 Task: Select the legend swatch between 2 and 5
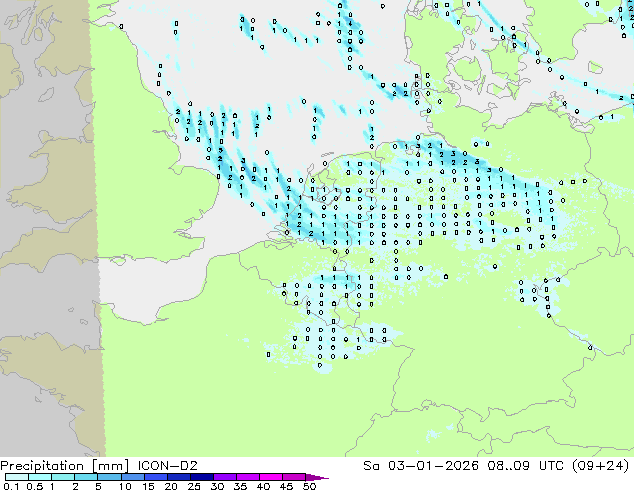[x=86, y=477]
